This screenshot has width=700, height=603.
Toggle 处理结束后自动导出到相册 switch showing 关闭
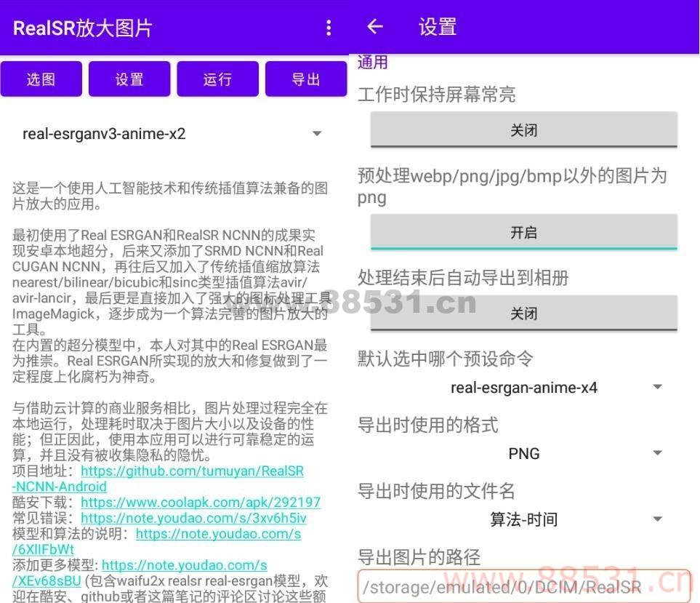[x=523, y=313]
